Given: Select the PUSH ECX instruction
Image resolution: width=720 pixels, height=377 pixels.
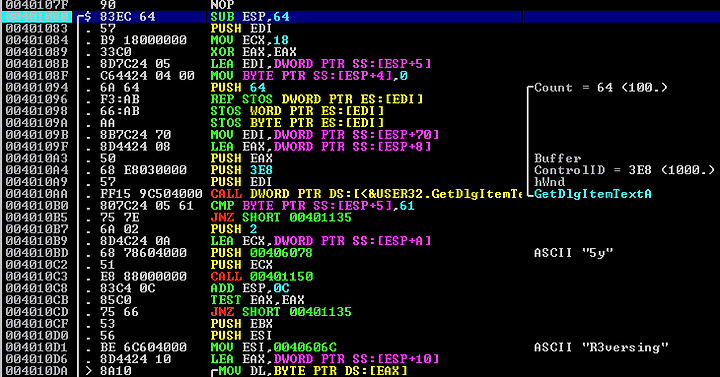Looking at the screenshot, I should click(x=242, y=265).
